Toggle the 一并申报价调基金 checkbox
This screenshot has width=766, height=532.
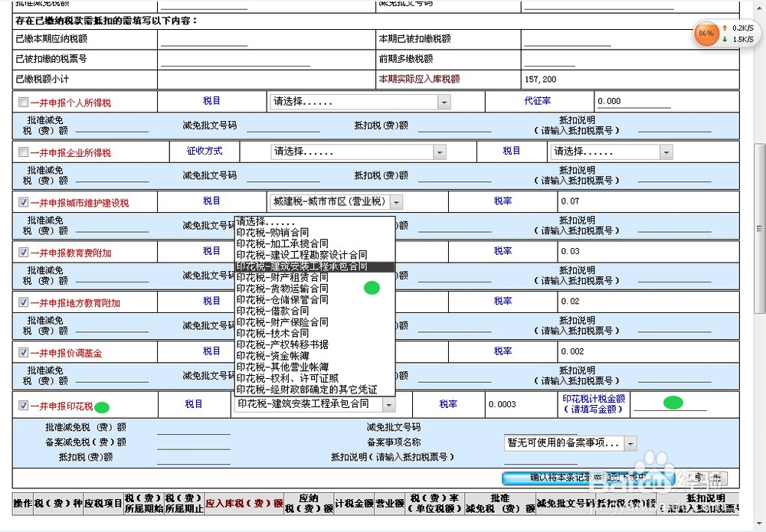23,352
